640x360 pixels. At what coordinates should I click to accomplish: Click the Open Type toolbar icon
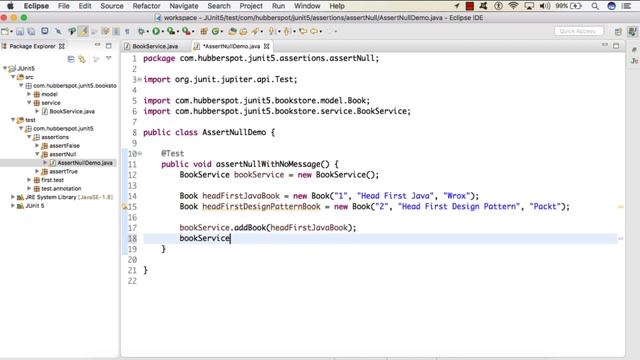click(x=233, y=31)
